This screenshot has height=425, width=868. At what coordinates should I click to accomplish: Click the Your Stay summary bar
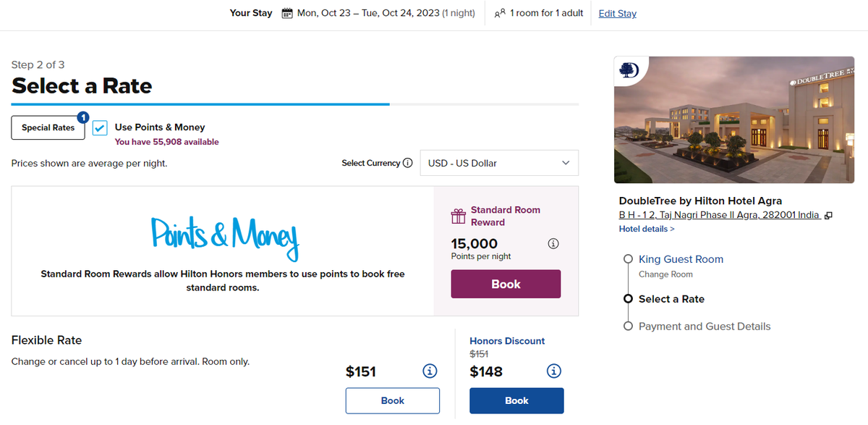250,13
